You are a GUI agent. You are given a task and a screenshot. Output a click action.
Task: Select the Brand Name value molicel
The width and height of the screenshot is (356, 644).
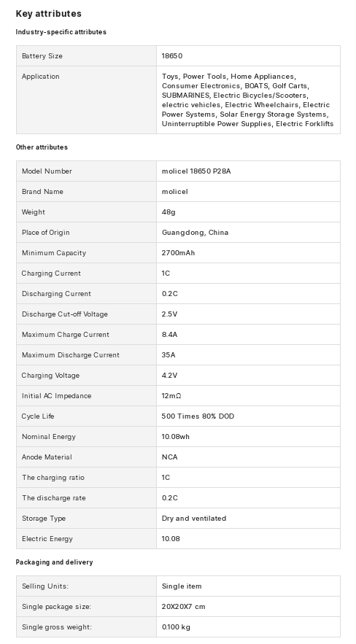[x=175, y=191]
